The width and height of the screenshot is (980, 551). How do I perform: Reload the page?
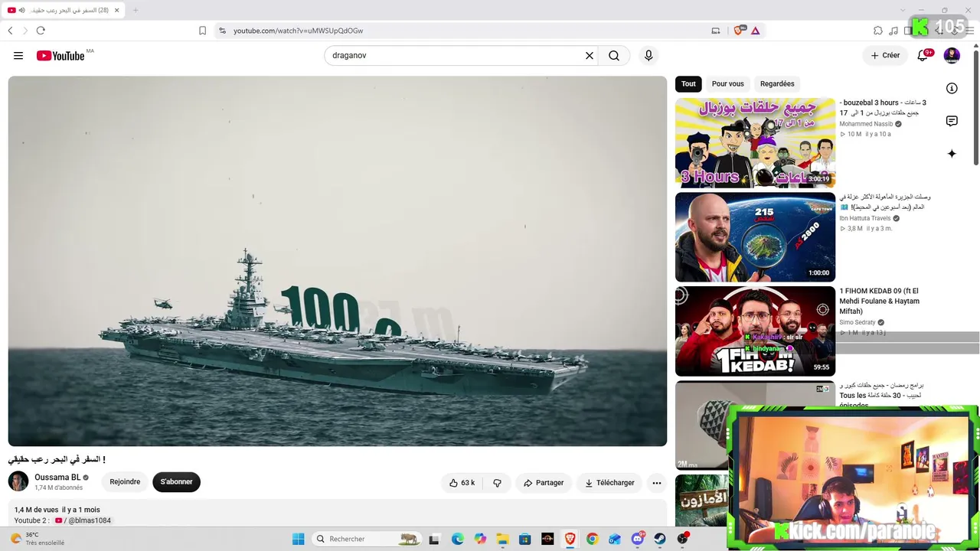coord(41,31)
